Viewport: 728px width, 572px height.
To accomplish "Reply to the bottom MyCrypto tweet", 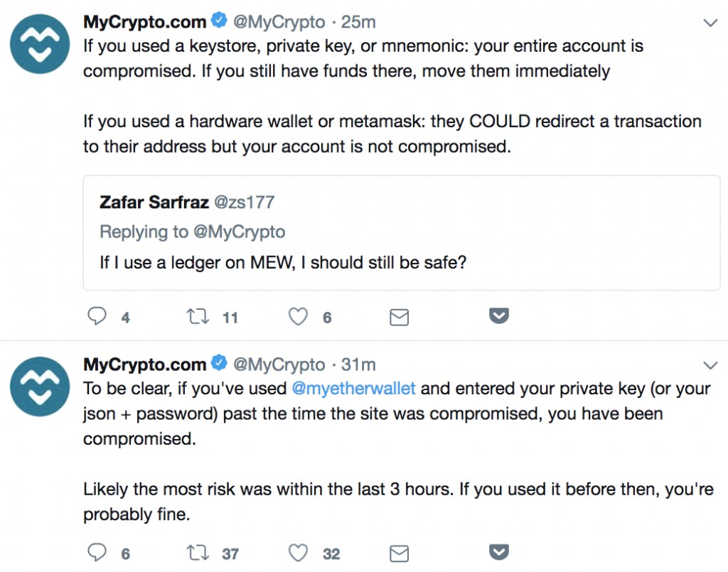I will point(97,552).
